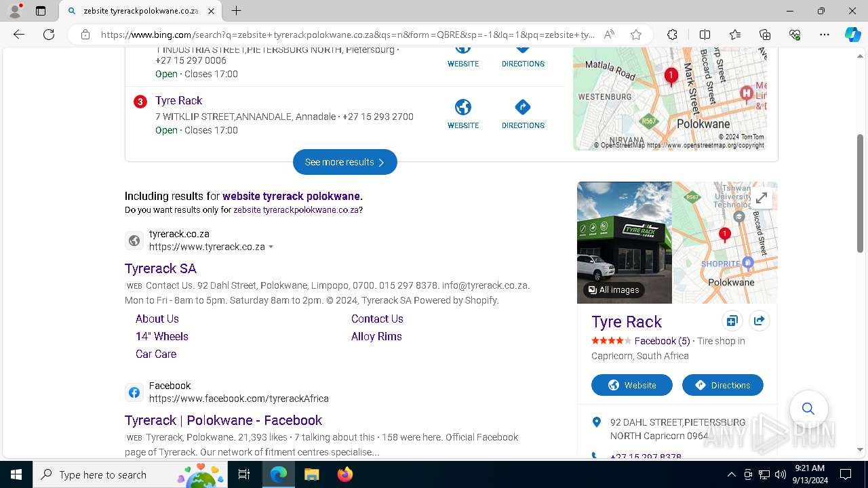868x488 pixels.
Task: Open the browser profile icon
Action: (x=15, y=11)
